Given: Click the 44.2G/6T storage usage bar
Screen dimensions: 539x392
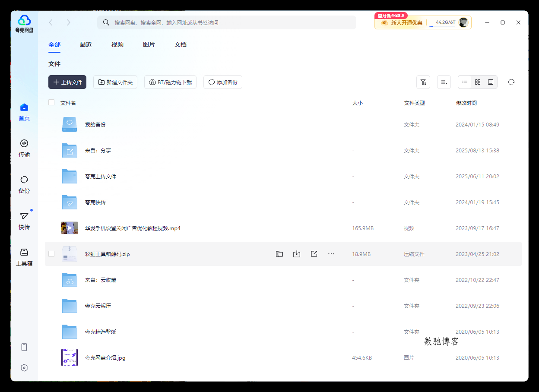Looking at the screenshot, I should pos(442,23).
